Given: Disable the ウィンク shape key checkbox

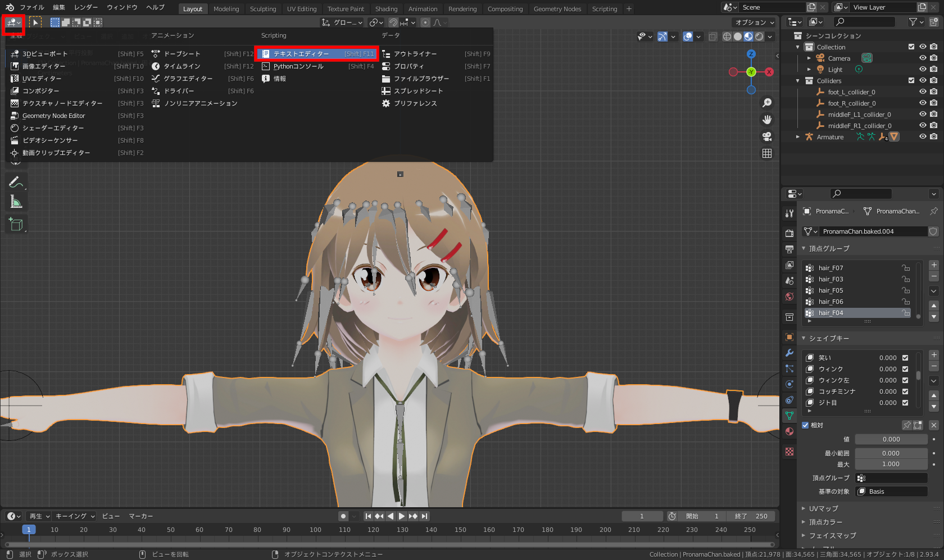Looking at the screenshot, I should [905, 368].
